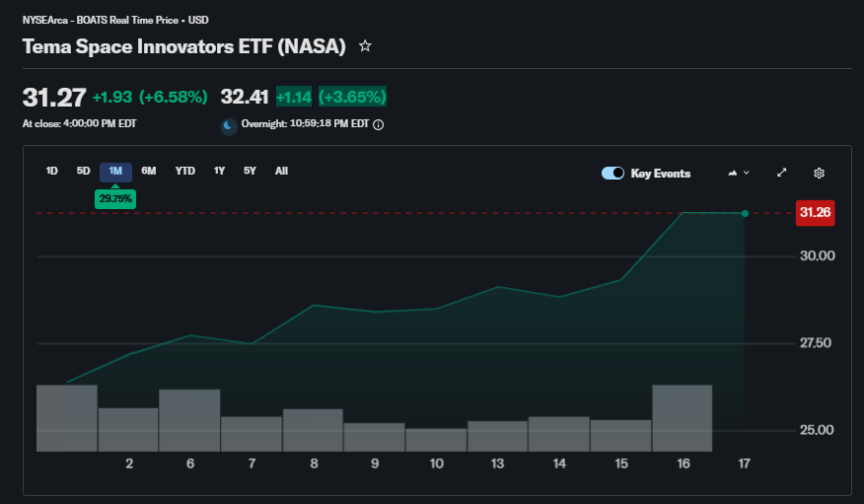Select the 5D range tab

coord(83,172)
